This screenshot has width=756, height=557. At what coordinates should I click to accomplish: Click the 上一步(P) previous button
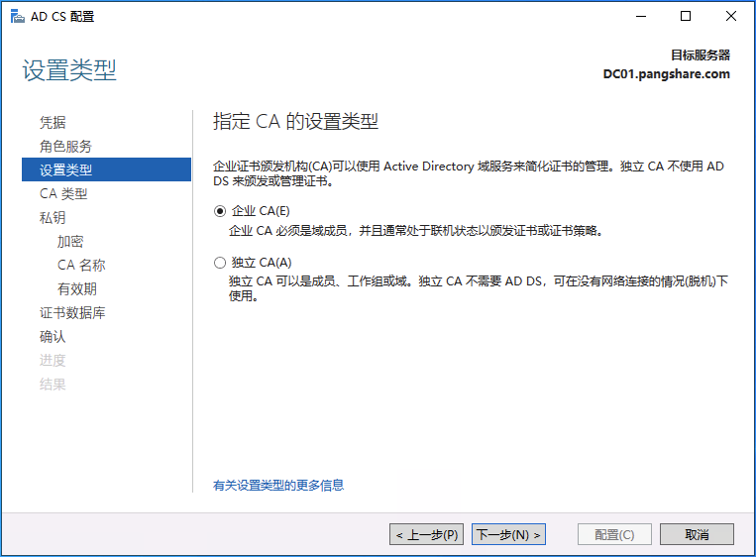point(426,534)
